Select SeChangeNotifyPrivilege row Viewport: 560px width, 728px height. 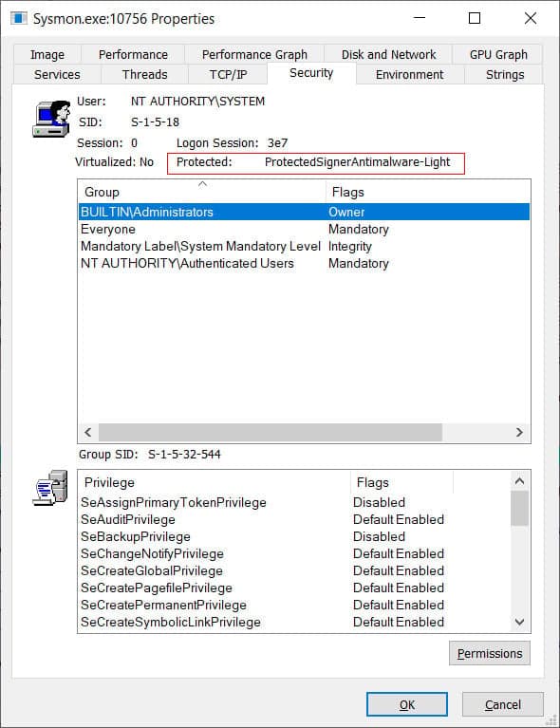tap(294, 554)
